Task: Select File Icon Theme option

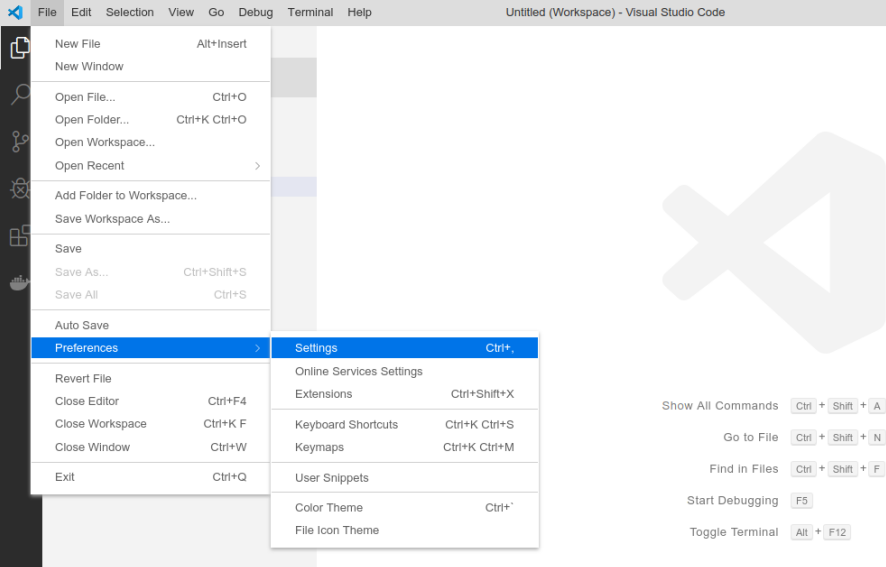Action: click(x=337, y=530)
